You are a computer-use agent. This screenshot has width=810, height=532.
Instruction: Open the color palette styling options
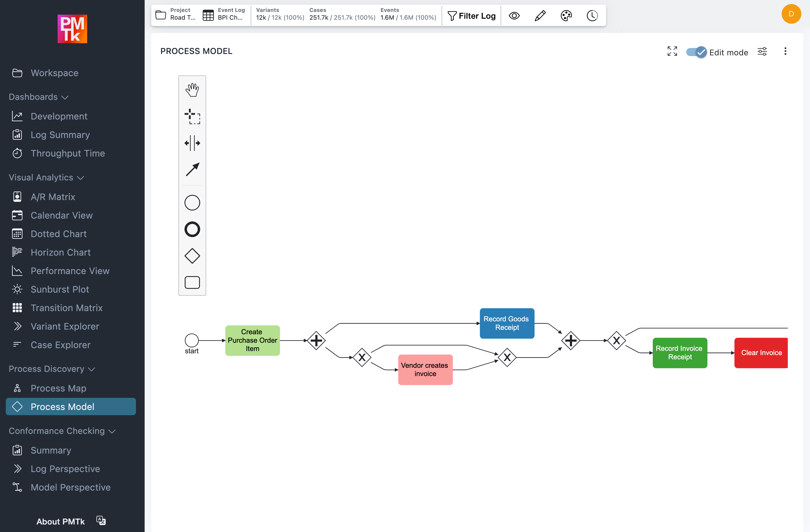click(566, 15)
